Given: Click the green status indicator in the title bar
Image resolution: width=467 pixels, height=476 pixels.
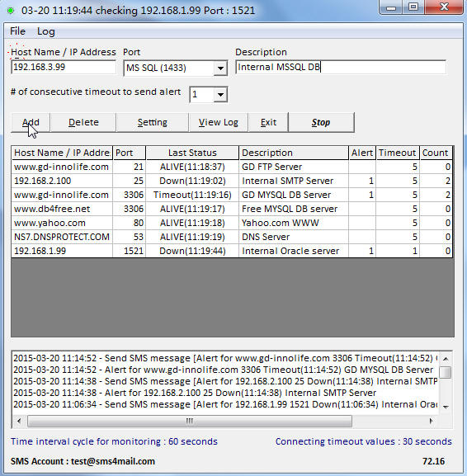Looking at the screenshot, I should tap(11, 11).
